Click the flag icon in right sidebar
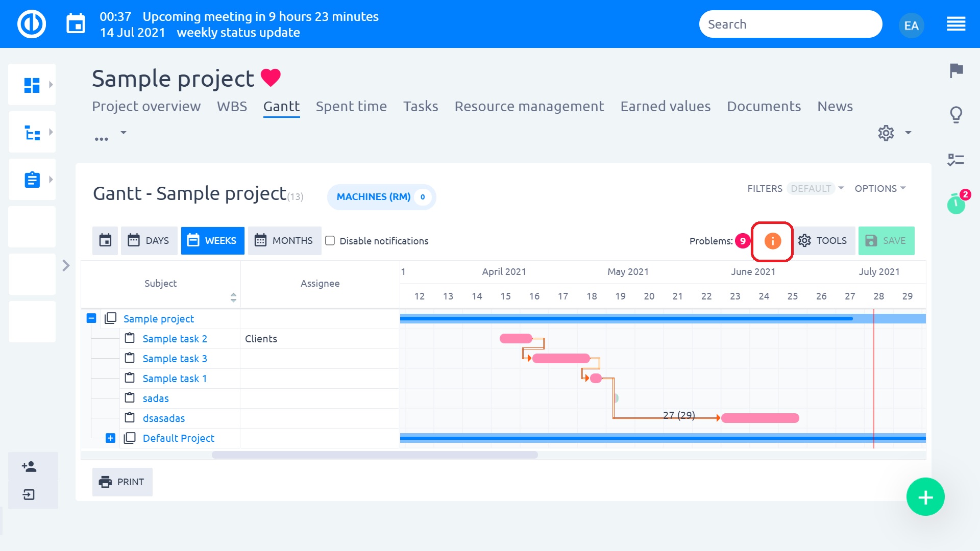The image size is (980, 551). (956, 70)
